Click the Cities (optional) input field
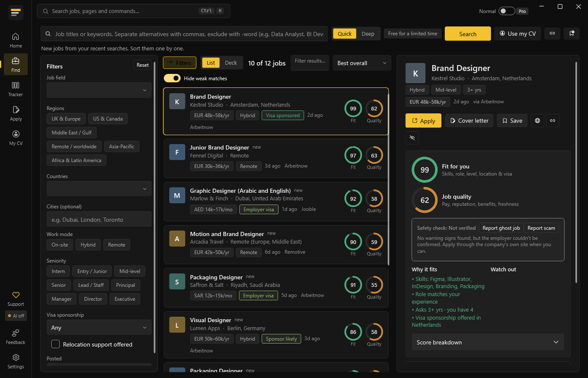Screen dimensions: 588x378 pos(99,219)
